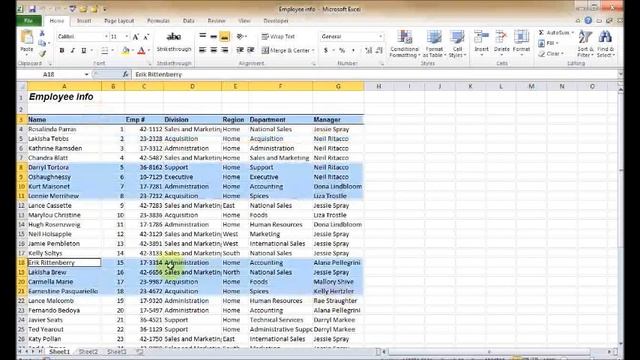Toggle Underline formatting

(x=84, y=51)
